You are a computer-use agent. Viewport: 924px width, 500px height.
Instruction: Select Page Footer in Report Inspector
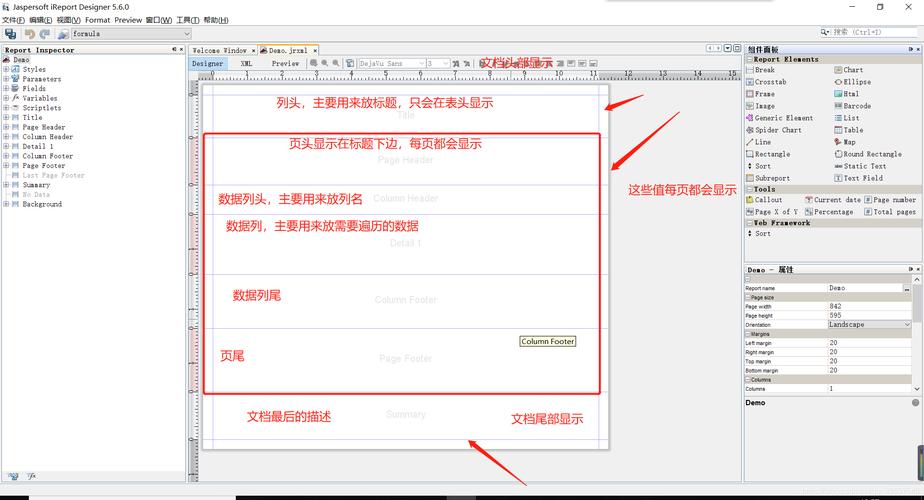click(44, 166)
